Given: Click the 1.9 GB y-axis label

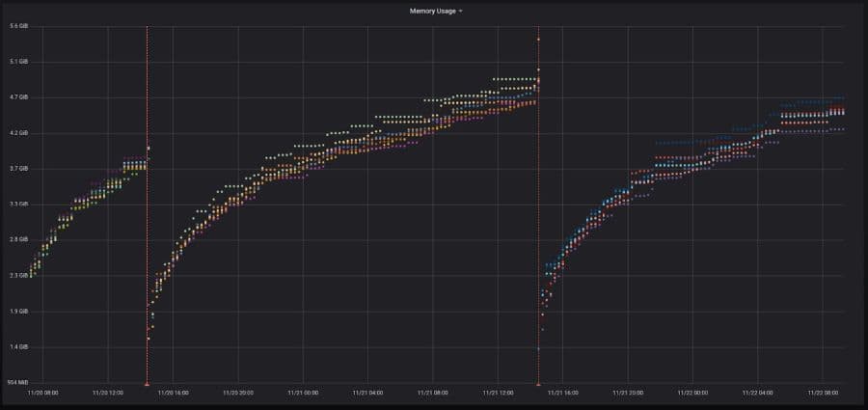Looking at the screenshot, I should coord(18,312).
